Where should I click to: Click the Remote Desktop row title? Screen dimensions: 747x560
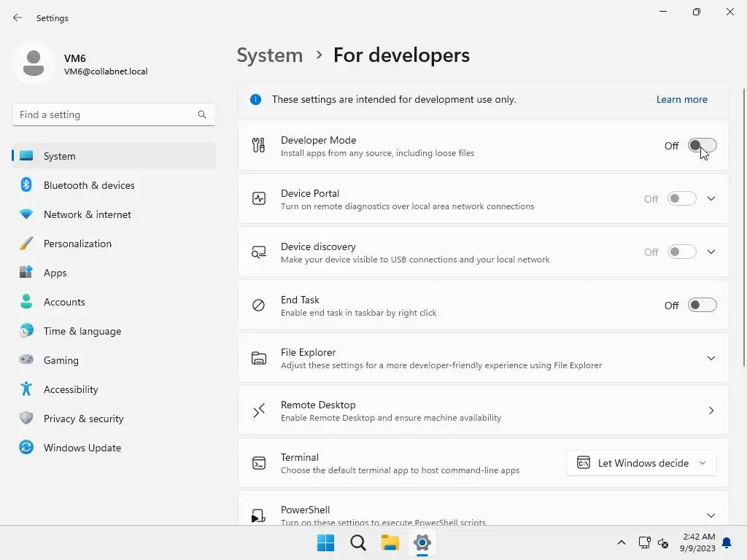pos(318,405)
